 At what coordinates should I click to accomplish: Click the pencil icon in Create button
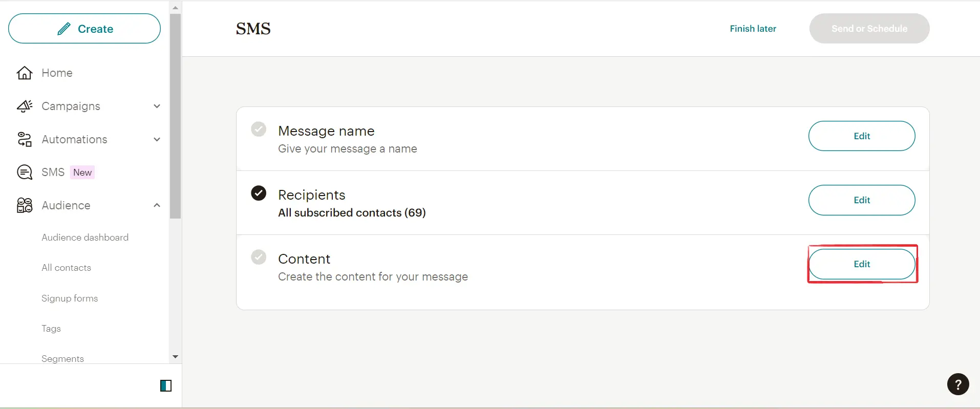pos(64,29)
